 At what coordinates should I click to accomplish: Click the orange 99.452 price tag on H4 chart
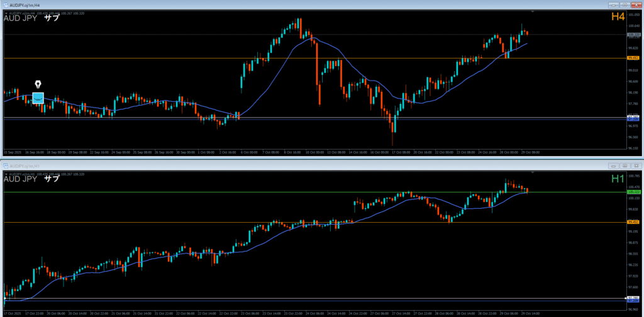(633, 58)
